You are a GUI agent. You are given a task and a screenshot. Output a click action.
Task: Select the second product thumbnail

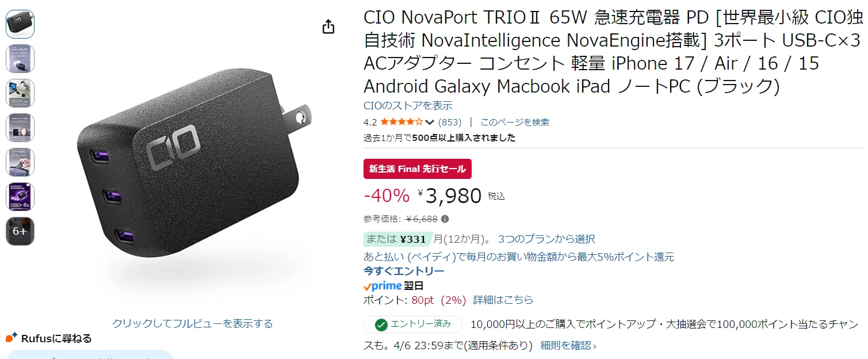20,59
